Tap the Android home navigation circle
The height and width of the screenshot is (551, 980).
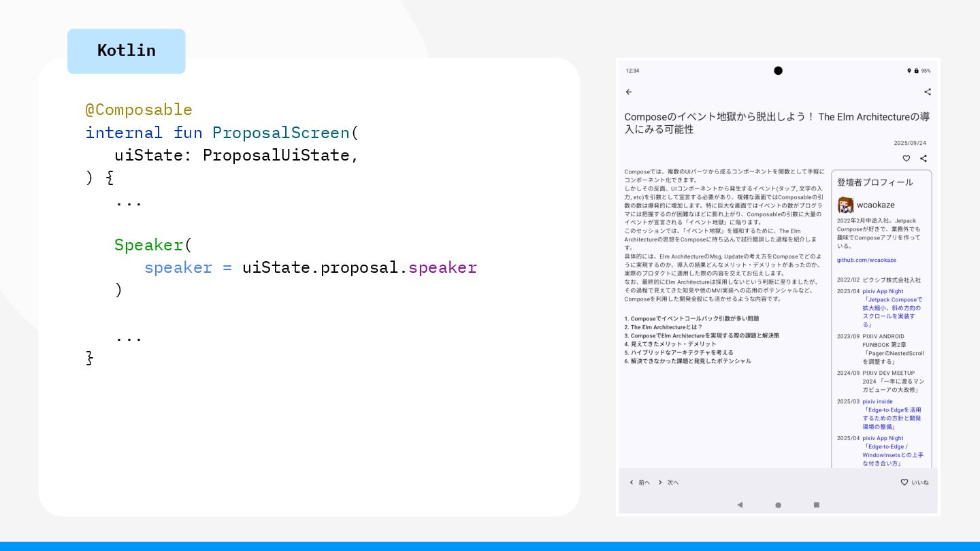coord(778,505)
